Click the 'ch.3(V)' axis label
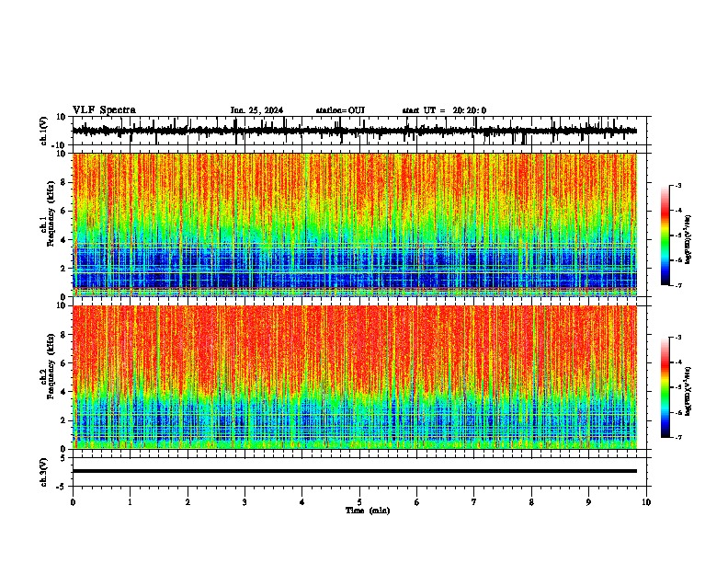The height and width of the screenshot is (563, 728). (x=44, y=473)
